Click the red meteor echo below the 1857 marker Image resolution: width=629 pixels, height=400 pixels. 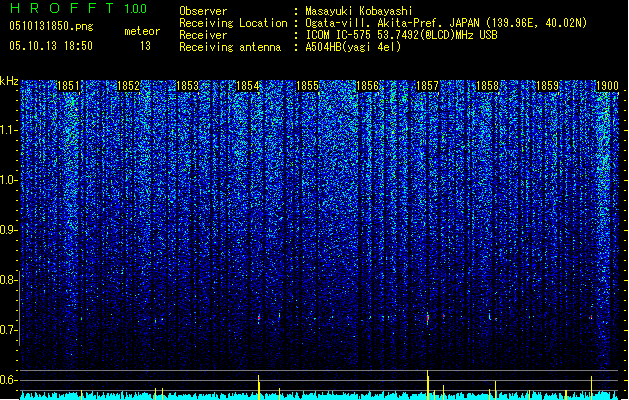point(428,319)
